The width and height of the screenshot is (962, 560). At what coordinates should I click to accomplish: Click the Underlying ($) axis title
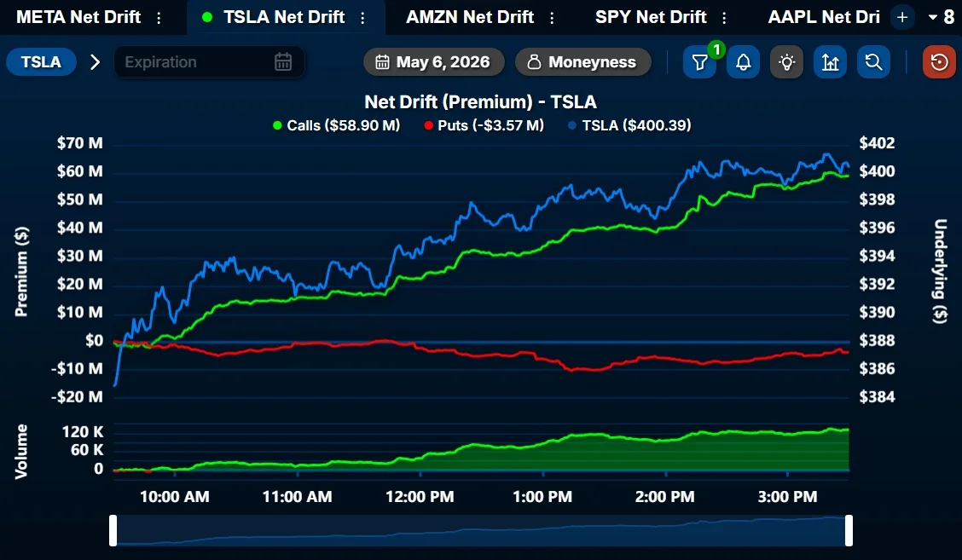pos(940,271)
